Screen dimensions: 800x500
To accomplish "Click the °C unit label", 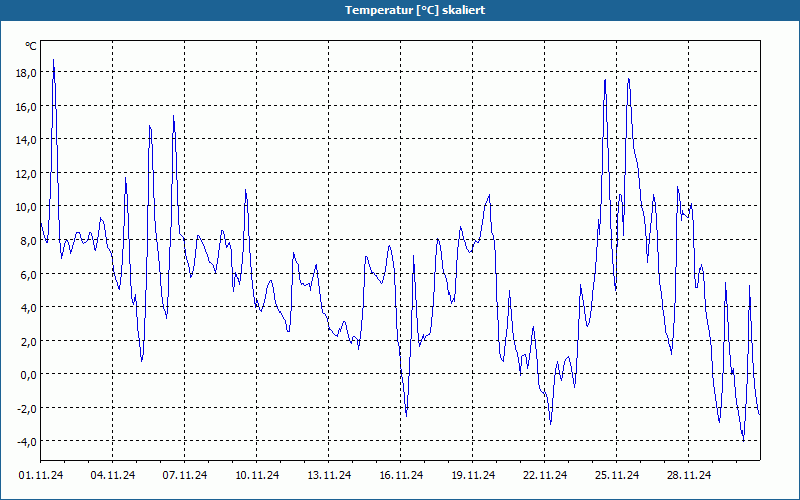I will pyautogui.click(x=31, y=46).
